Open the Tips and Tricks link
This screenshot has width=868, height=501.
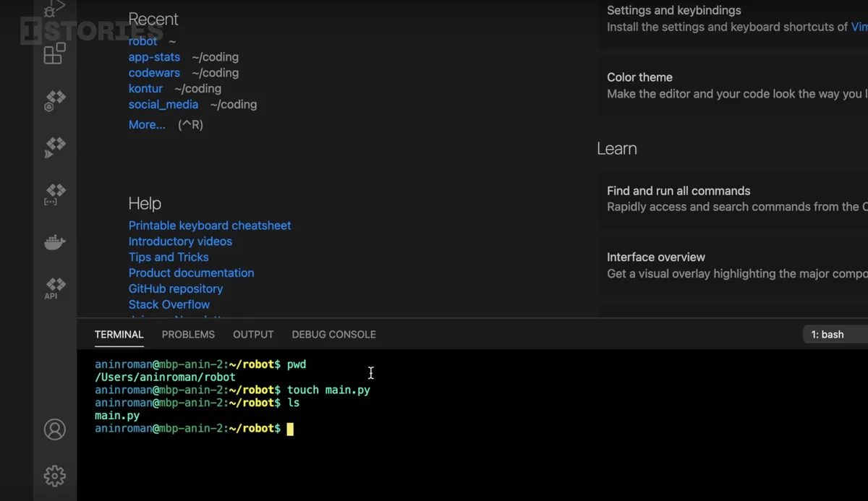tap(169, 257)
